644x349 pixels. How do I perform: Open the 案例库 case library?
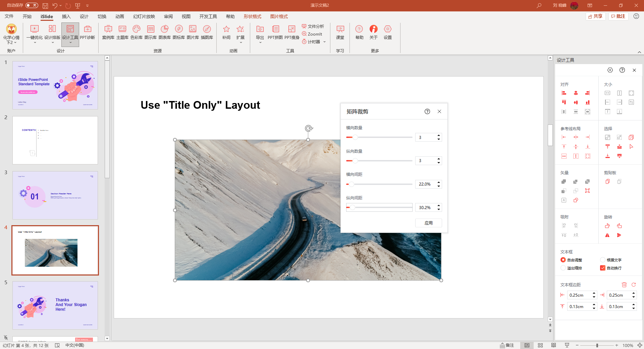108,32
